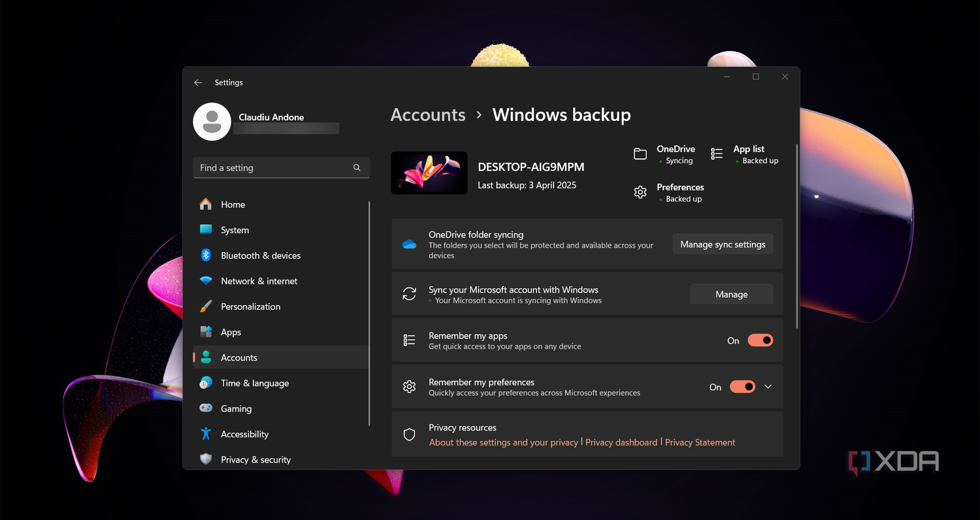The height and width of the screenshot is (520, 980).
Task: Click the System monitor icon
Action: 206,230
